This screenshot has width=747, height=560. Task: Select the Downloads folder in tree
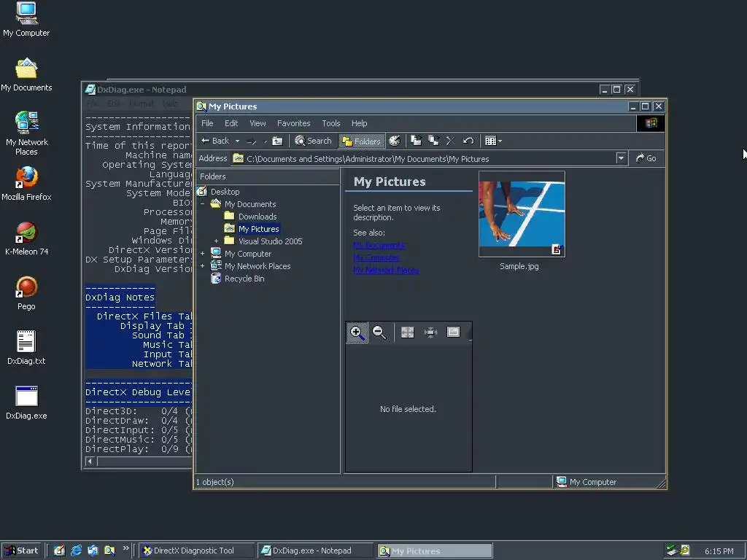[x=258, y=217]
